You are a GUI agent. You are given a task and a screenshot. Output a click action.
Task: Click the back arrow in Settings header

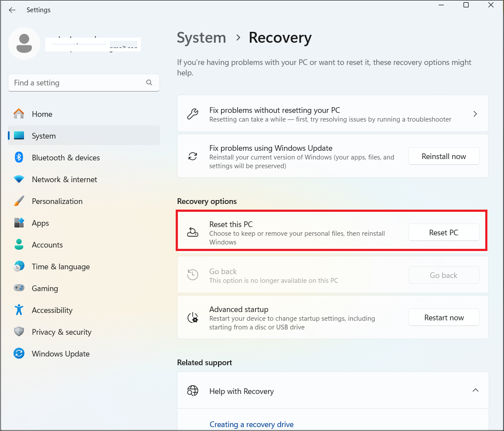coord(12,10)
